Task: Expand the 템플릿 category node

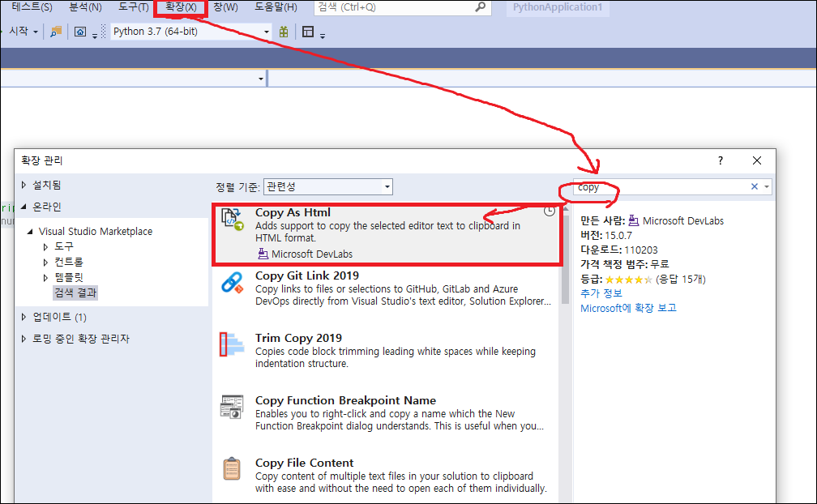Action: 45,277
